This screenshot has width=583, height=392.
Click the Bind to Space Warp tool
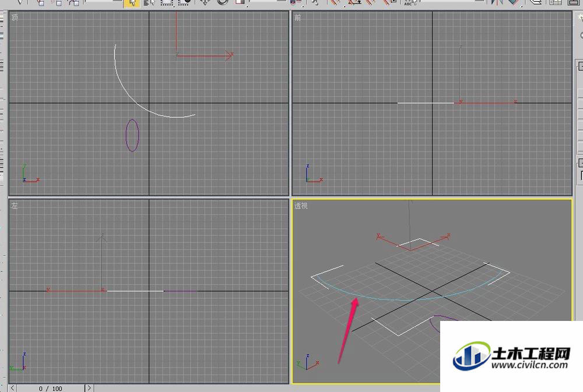click(74, 2)
